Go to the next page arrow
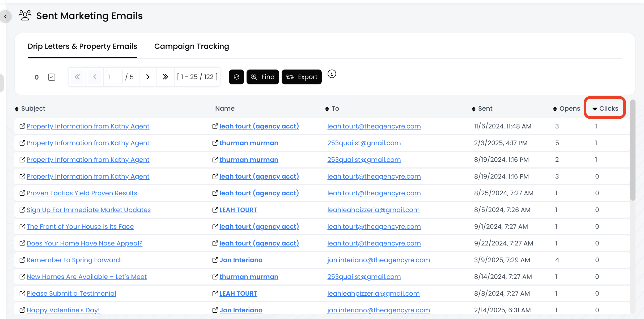644x319 pixels. (148, 77)
